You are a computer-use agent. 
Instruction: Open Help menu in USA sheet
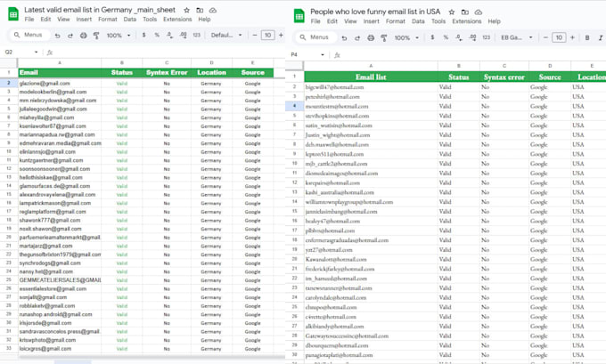tap(494, 21)
